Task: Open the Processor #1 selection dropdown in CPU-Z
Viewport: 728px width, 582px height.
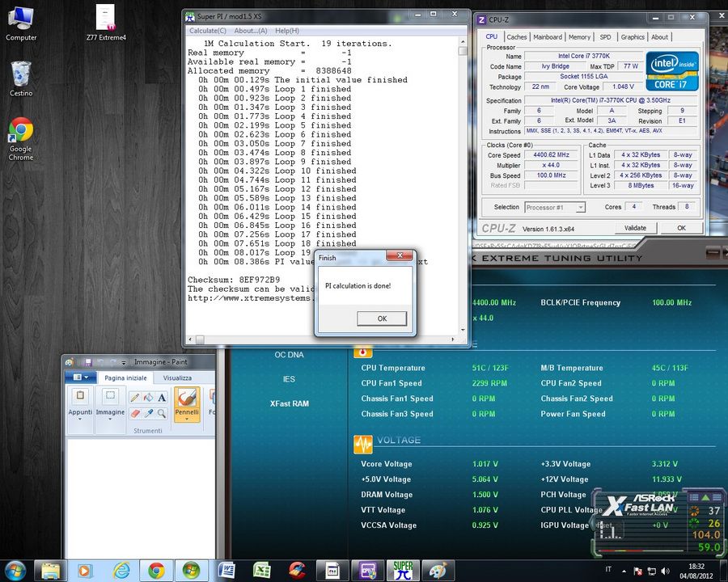Action: 580,208
